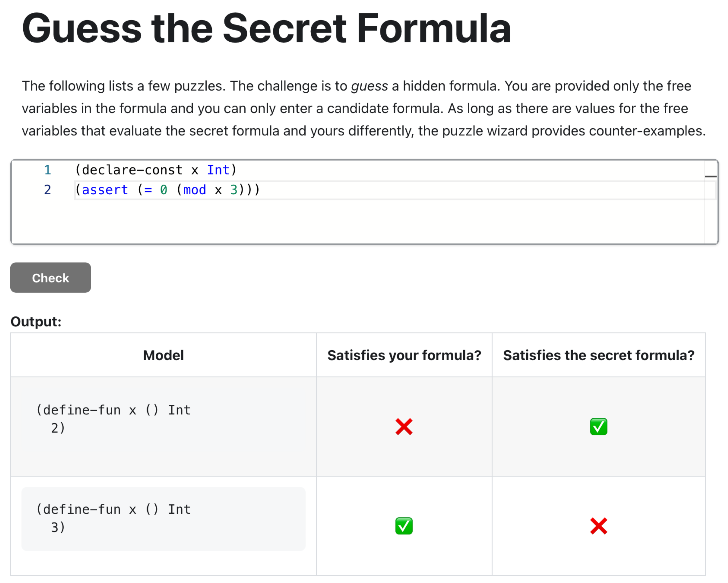Click the Output label
The image size is (728, 583).
coord(36,321)
